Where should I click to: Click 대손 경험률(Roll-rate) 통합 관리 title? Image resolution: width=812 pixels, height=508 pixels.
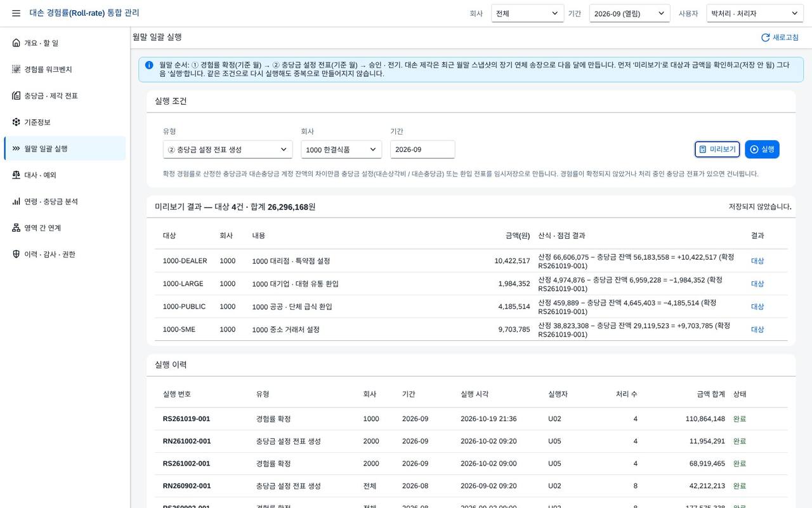pos(84,13)
